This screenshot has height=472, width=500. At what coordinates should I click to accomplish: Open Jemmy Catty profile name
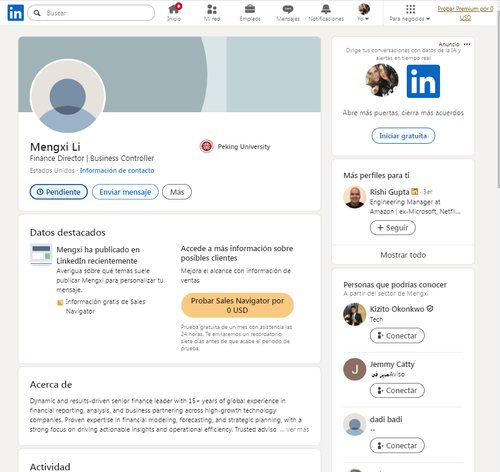[392, 364]
